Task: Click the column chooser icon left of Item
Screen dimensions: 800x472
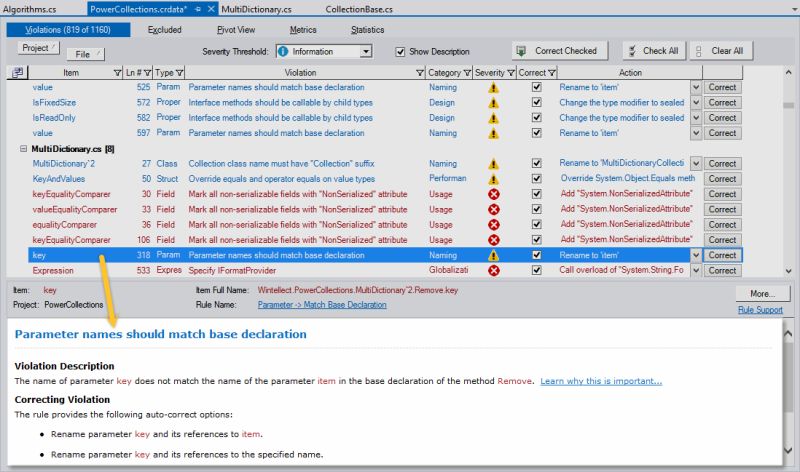Action: [x=17, y=72]
